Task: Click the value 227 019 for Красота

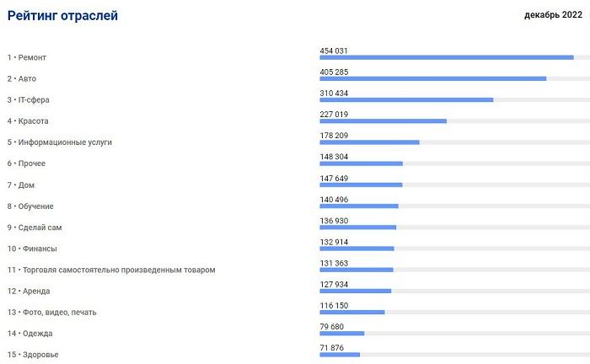Action: (334, 115)
